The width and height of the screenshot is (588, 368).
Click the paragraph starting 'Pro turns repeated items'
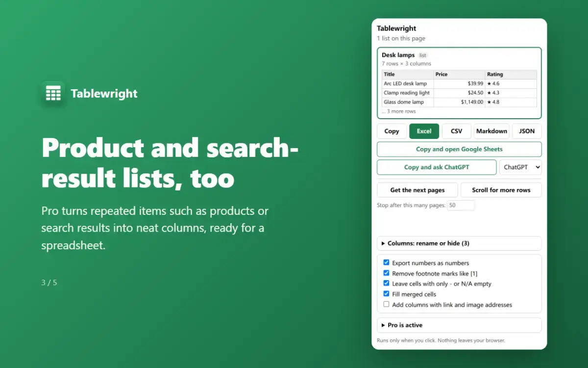point(155,228)
